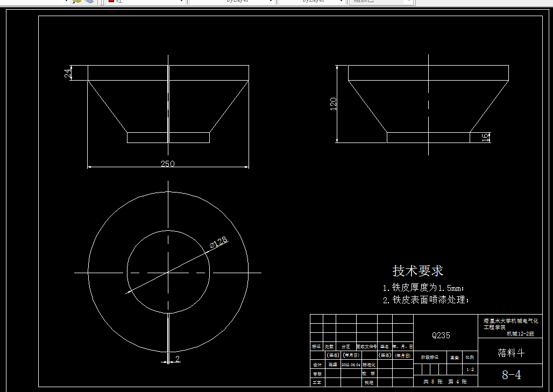553x392 pixels.
Task: Click the designer name 肖盛
Action: [333, 365]
